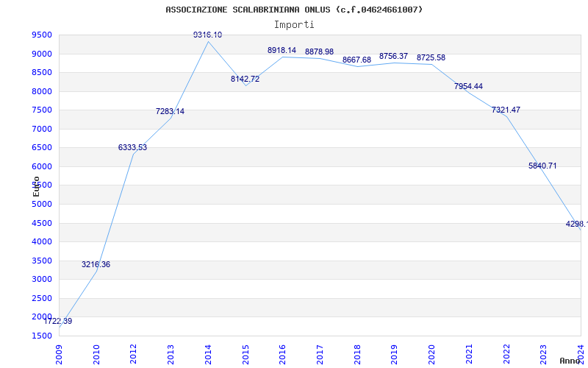Click the 8756.37 value label

pyautogui.click(x=393, y=57)
